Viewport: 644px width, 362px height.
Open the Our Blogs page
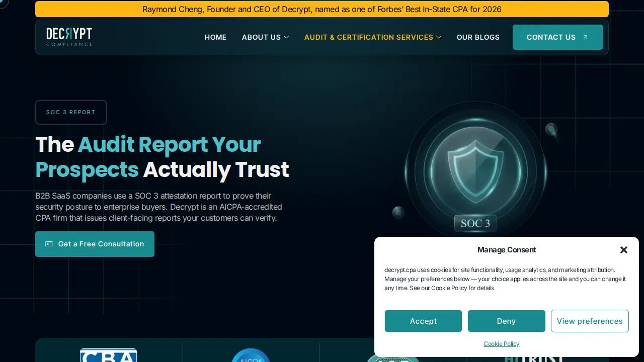[478, 37]
